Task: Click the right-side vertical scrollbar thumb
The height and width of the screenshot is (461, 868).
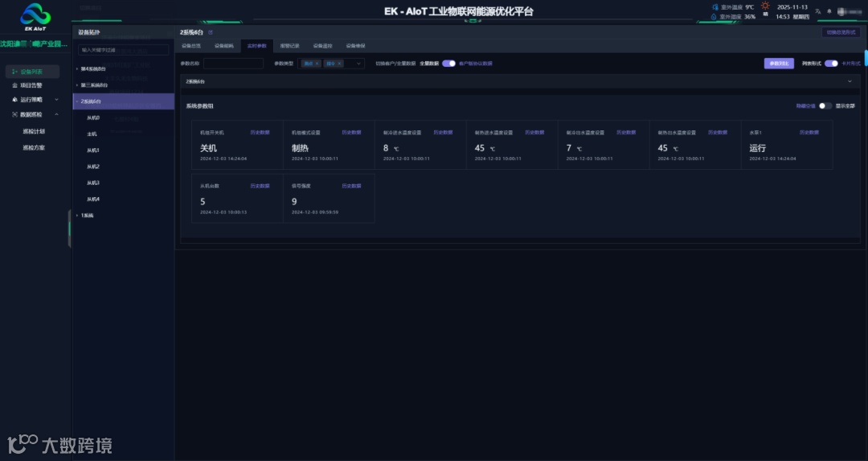Action: pos(866,58)
